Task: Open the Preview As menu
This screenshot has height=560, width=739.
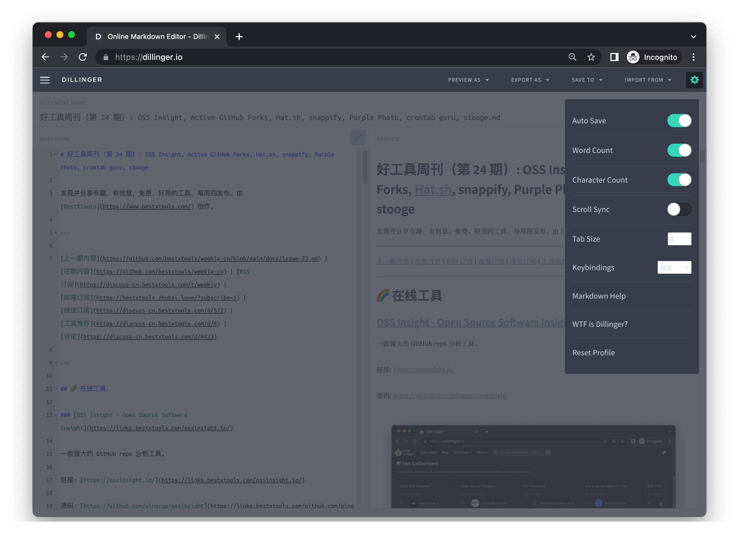Action: pos(468,80)
